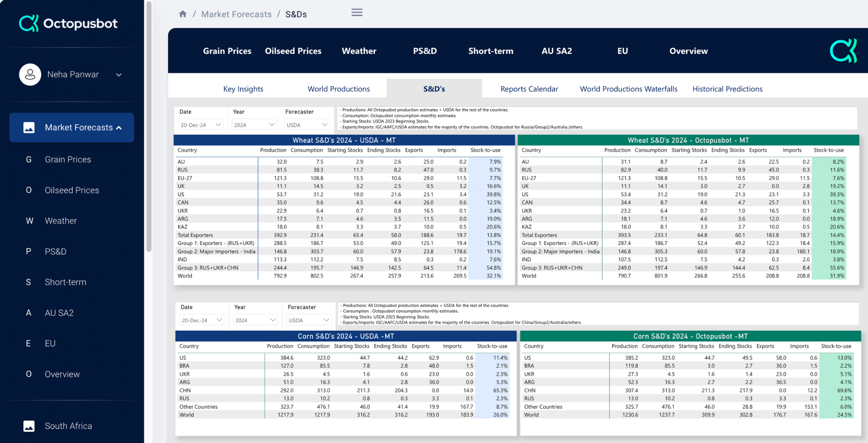Click Neha Panwar user avatar
Viewport: 868px width, 443px height.
[x=30, y=75]
